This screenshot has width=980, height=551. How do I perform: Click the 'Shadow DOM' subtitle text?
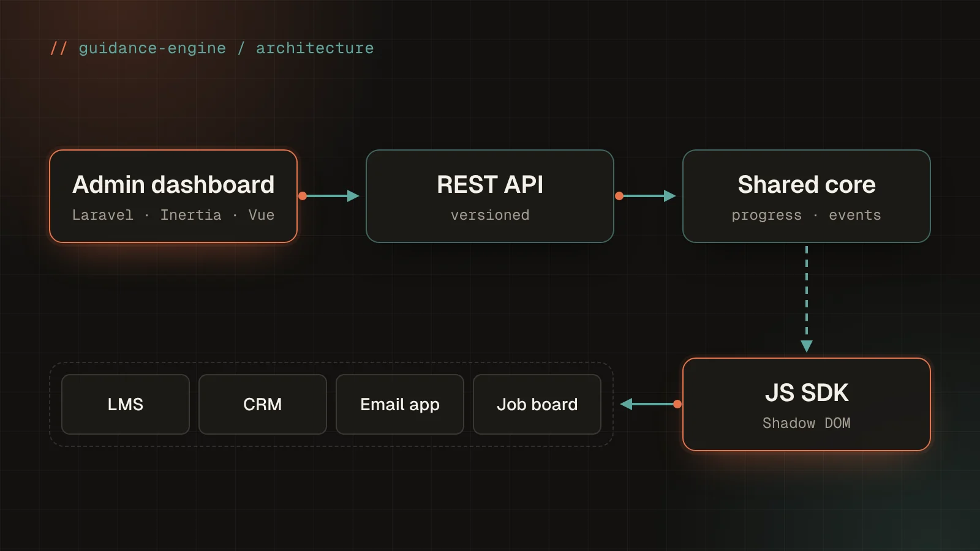807,423
